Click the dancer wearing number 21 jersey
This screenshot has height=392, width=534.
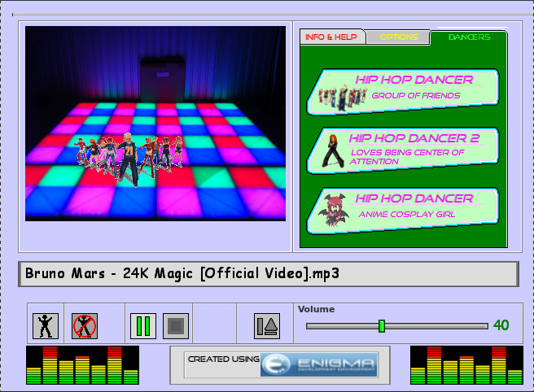click(x=129, y=160)
